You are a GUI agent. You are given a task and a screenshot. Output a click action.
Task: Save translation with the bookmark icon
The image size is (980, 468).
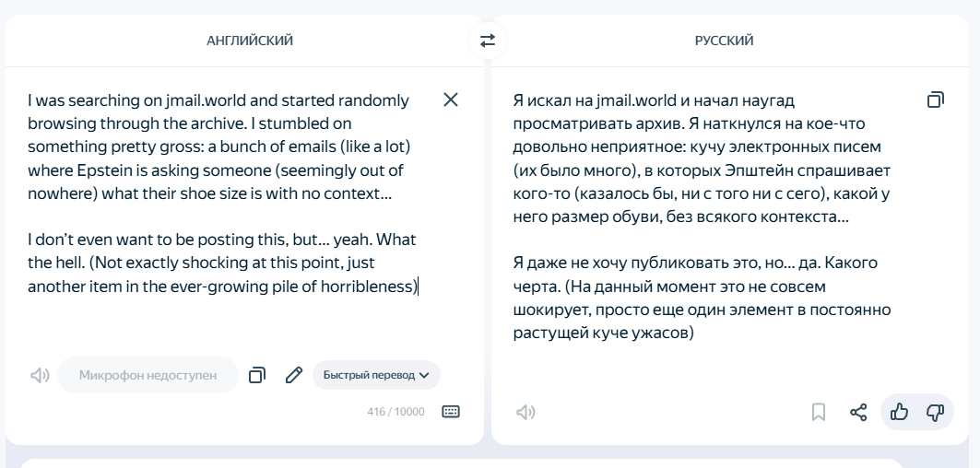pyautogui.click(x=818, y=412)
